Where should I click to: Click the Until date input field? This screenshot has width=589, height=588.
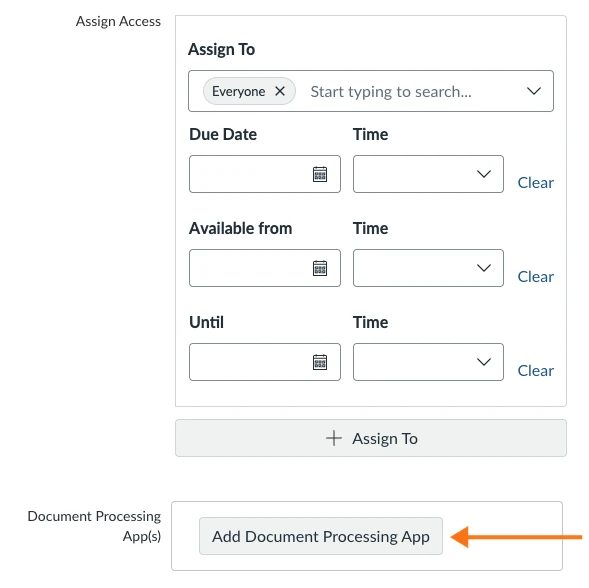tap(265, 362)
